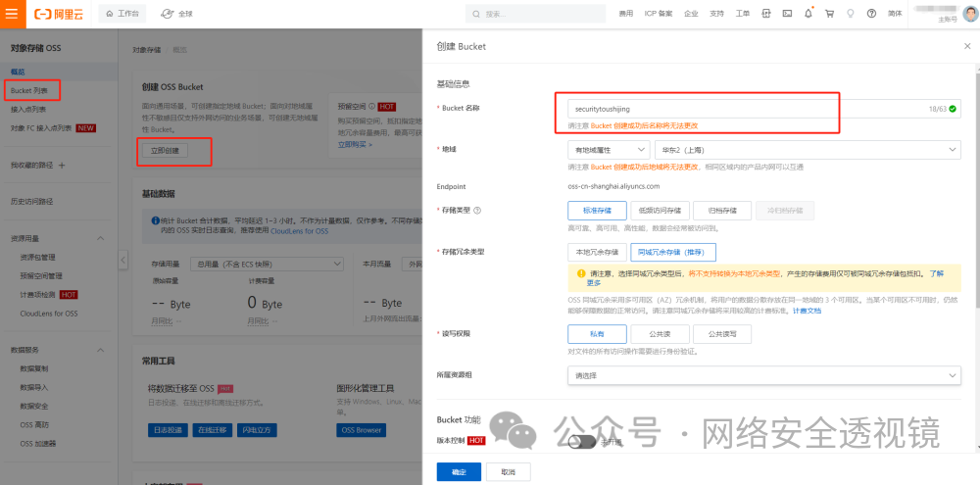Open the 全球 region selector

[x=176, y=14]
